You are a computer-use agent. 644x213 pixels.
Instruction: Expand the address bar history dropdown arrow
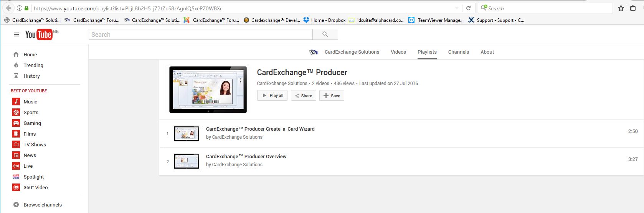click(x=457, y=8)
